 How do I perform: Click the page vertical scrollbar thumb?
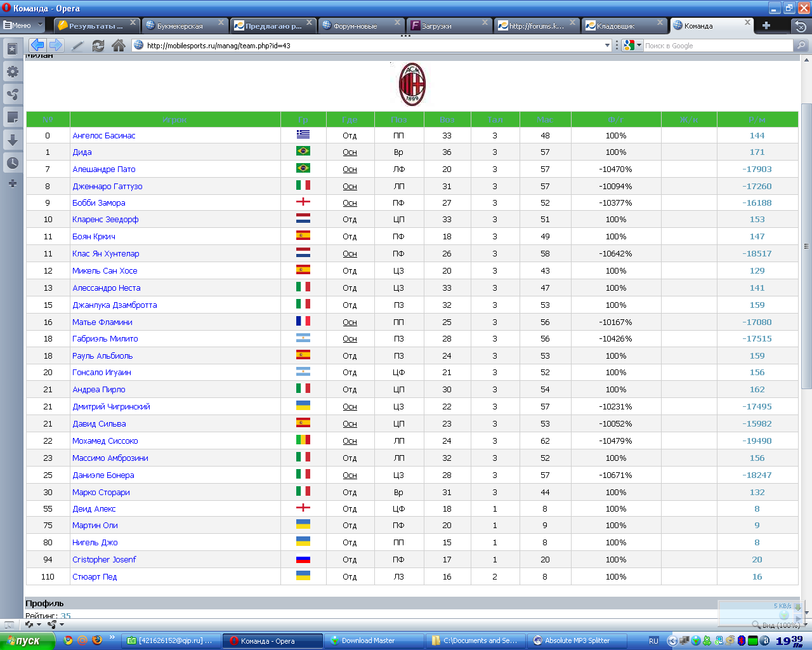pos(806,246)
